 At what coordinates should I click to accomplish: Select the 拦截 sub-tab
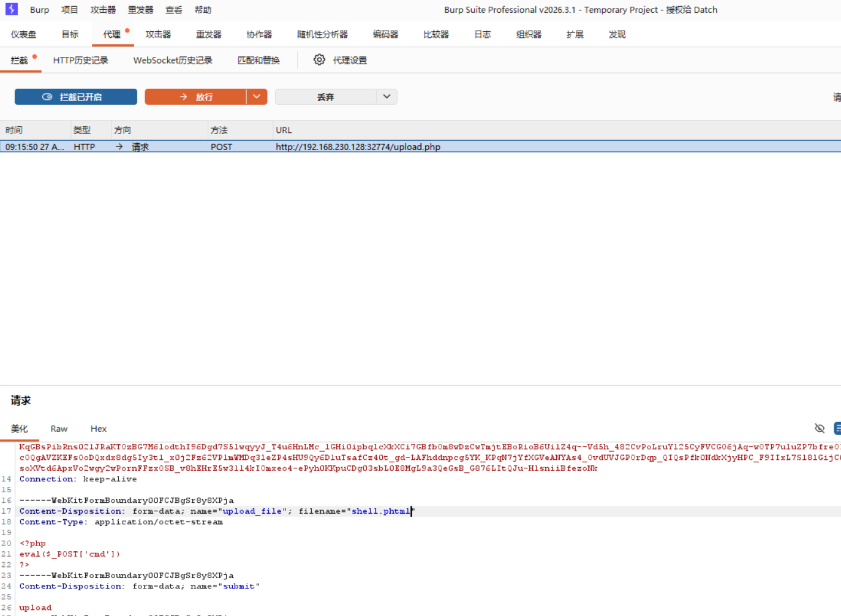pos(20,60)
